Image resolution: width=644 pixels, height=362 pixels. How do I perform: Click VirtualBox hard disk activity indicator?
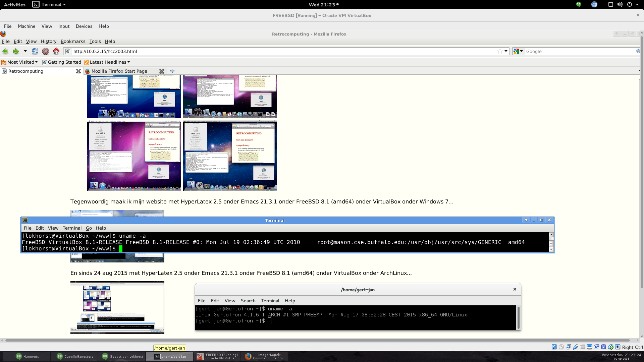(554, 347)
